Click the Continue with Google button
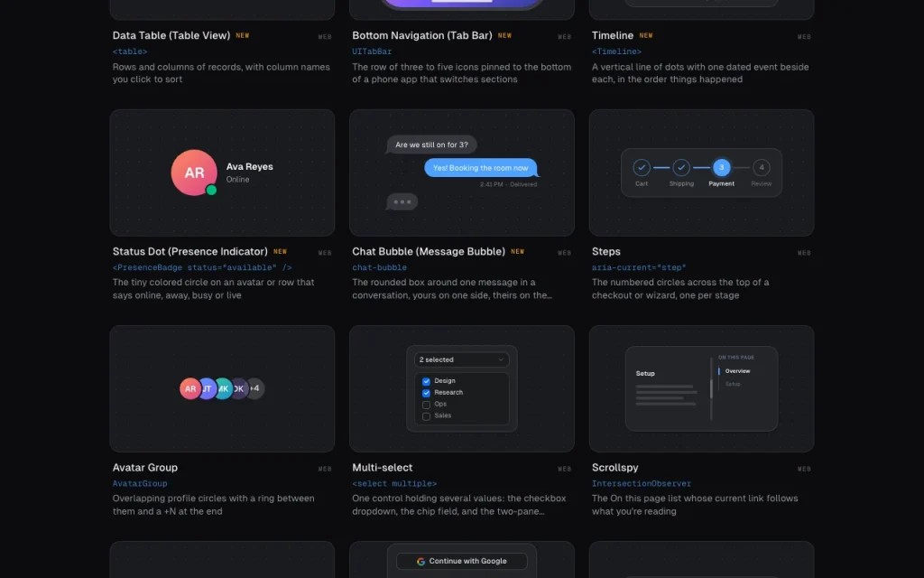Screen dimensions: 924x578 pos(461,561)
